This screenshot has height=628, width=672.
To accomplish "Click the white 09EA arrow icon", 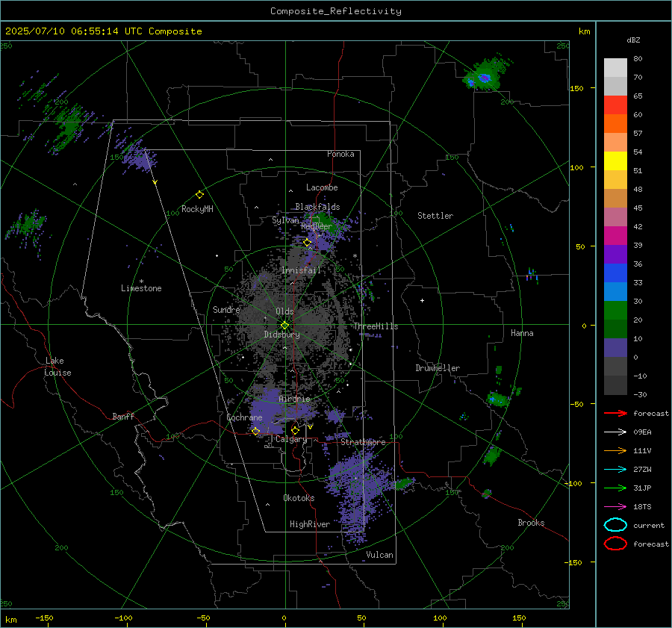I will click(615, 432).
